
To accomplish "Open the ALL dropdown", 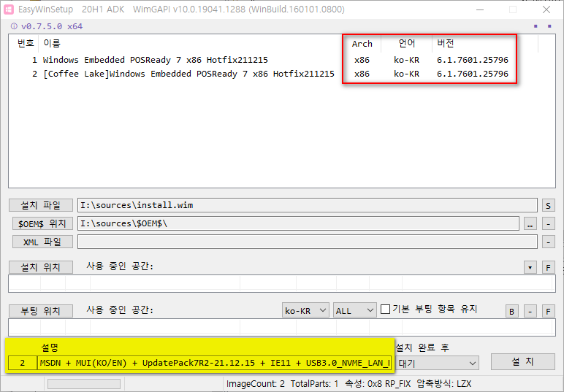I will pos(354,310).
